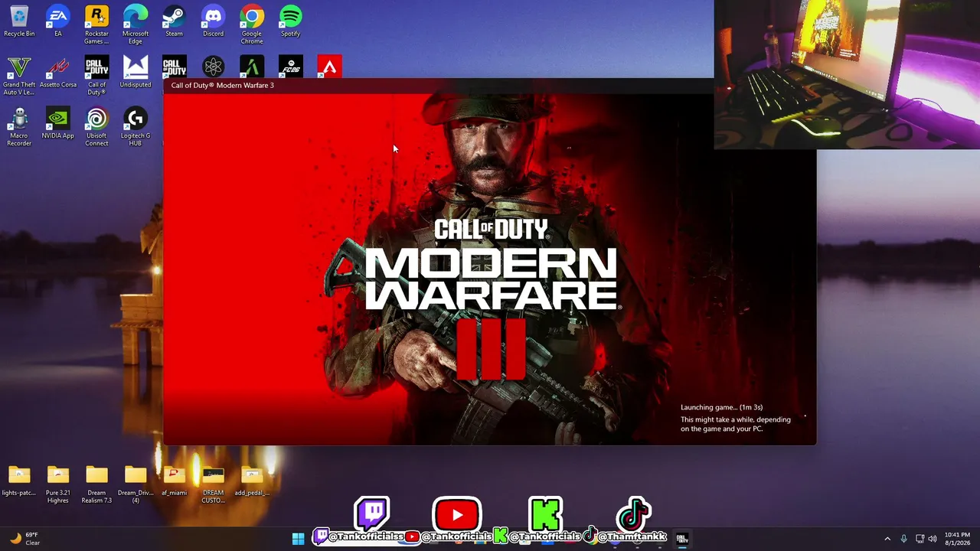
Task: Open the Assetto Corsa desktop shortcut
Action: [x=58, y=73]
